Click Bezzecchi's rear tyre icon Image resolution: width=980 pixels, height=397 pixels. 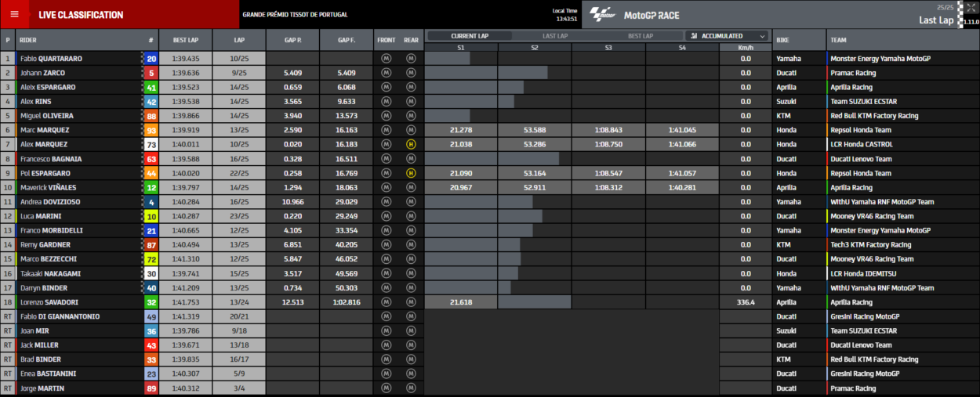pos(411,259)
